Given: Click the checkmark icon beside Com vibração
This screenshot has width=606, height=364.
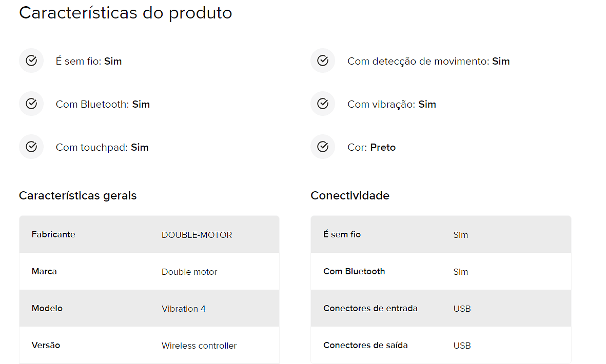Looking at the screenshot, I should click(x=323, y=104).
